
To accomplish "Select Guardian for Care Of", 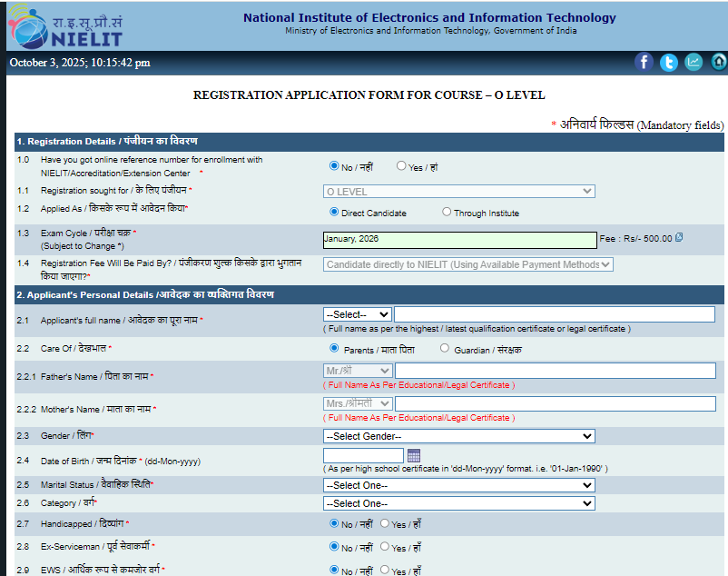I will click(x=445, y=348).
